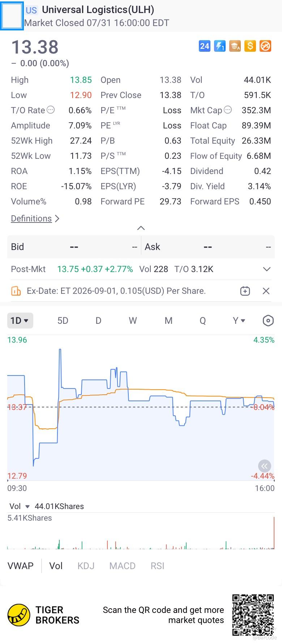Open the Y timeframe dropdown
The image size is (282, 644).
(x=239, y=321)
